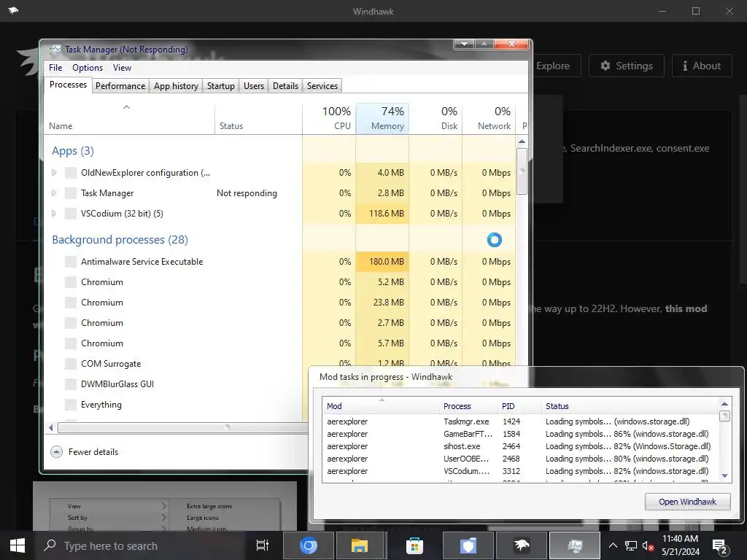
Task: Click the Task Manager title bar dropdown arrow
Action: [464, 44]
